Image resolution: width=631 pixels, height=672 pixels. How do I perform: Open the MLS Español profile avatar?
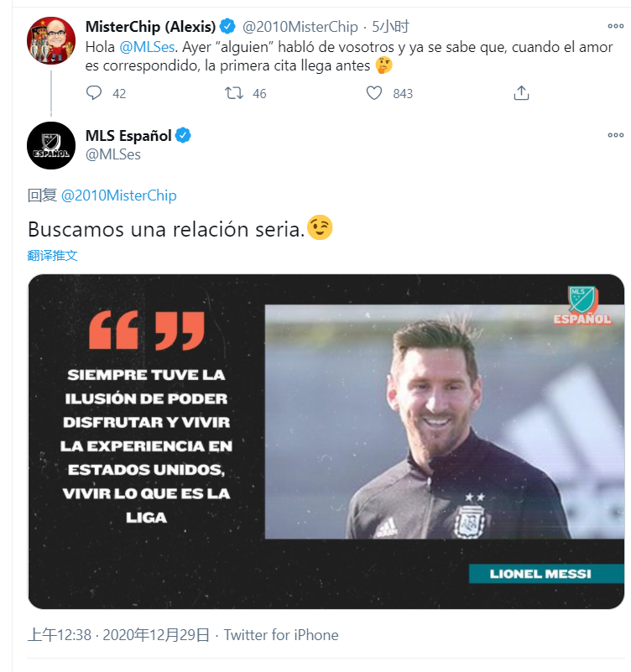(x=51, y=145)
